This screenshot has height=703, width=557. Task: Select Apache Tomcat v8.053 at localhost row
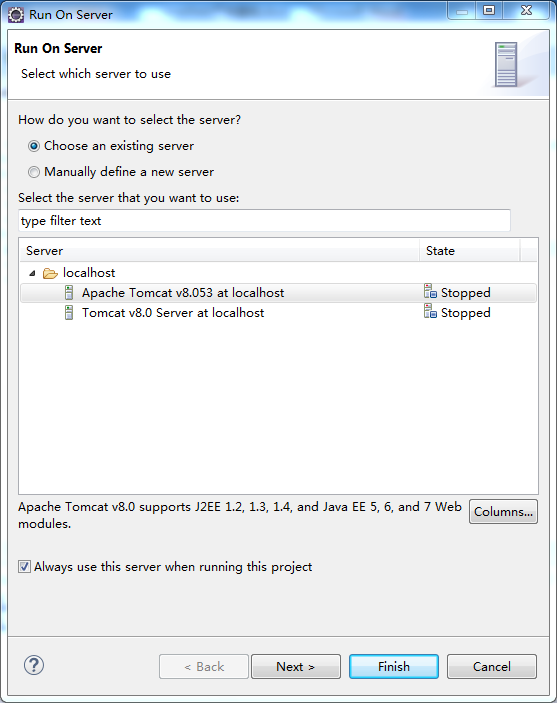tap(278, 293)
